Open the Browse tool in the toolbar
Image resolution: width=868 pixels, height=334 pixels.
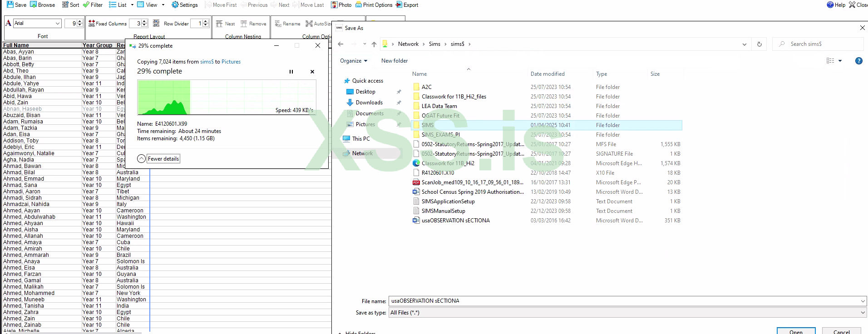[42, 5]
